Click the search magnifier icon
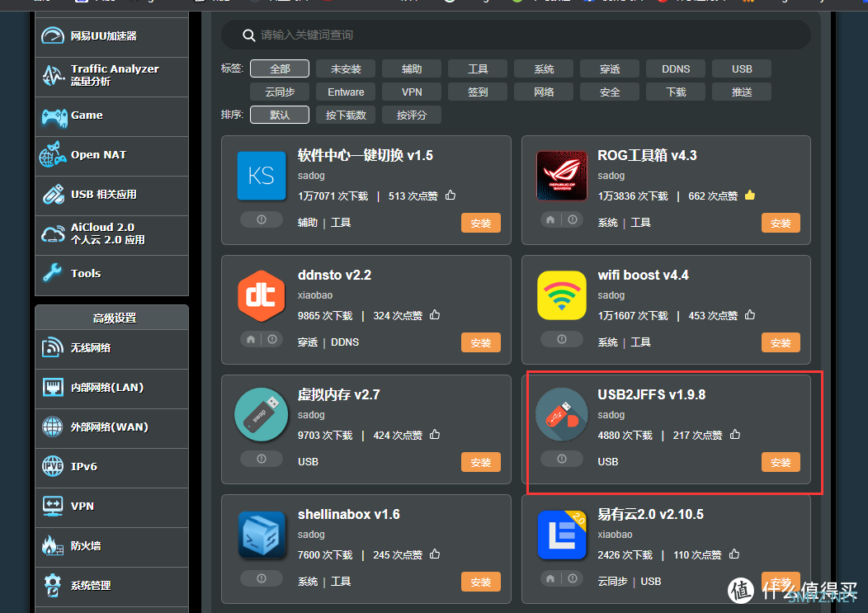Image resolution: width=868 pixels, height=613 pixels. pyautogui.click(x=248, y=35)
